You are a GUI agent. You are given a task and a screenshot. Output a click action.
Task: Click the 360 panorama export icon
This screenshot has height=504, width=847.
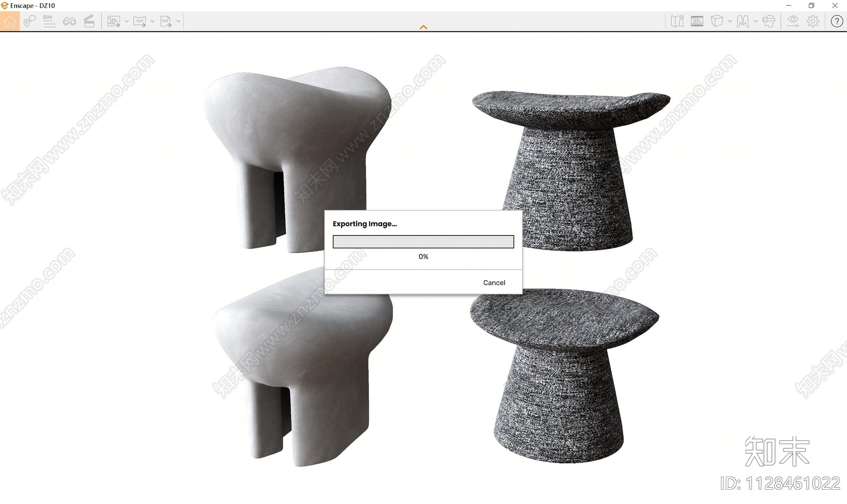coord(140,21)
